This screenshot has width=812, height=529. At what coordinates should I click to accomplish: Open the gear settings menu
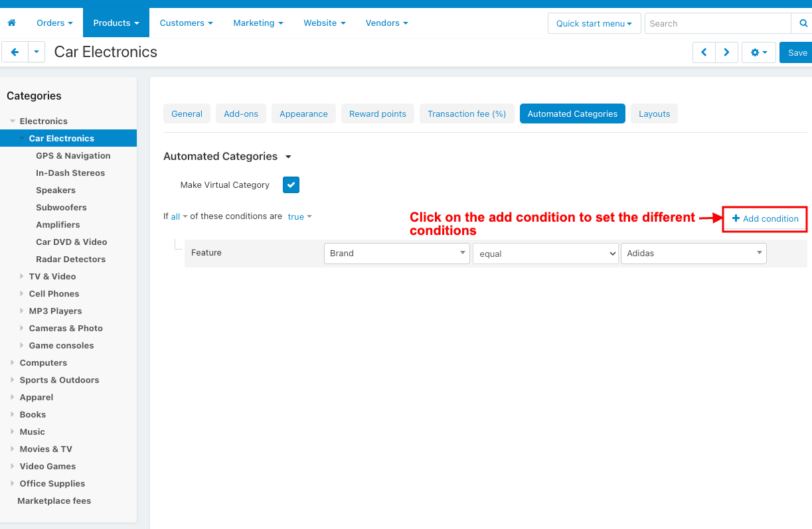pos(759,52)
